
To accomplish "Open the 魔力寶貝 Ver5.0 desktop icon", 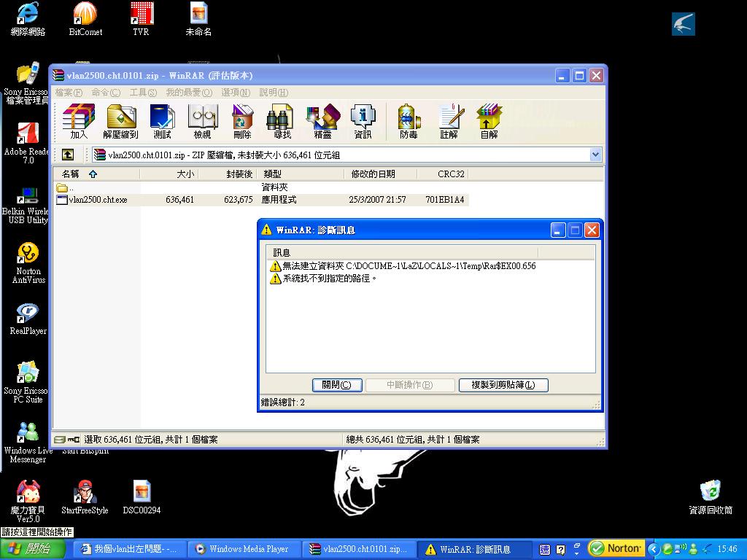I will [x=28, y=502].
